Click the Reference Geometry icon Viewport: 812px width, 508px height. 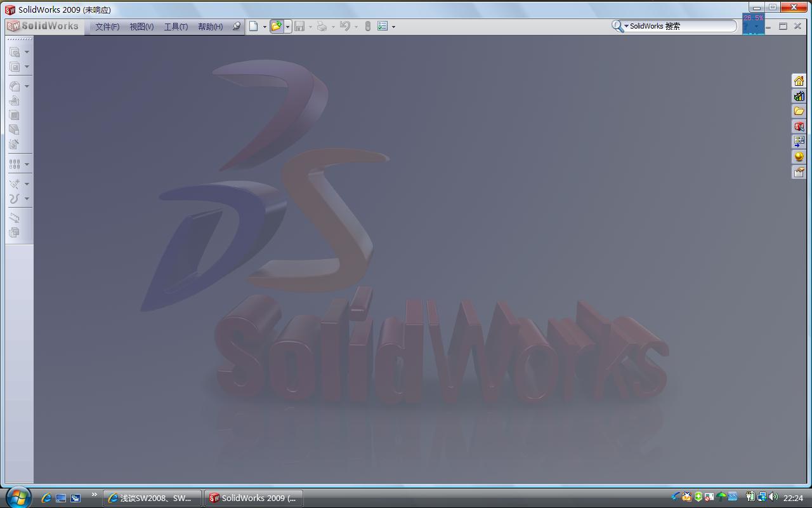click(15, 184)
